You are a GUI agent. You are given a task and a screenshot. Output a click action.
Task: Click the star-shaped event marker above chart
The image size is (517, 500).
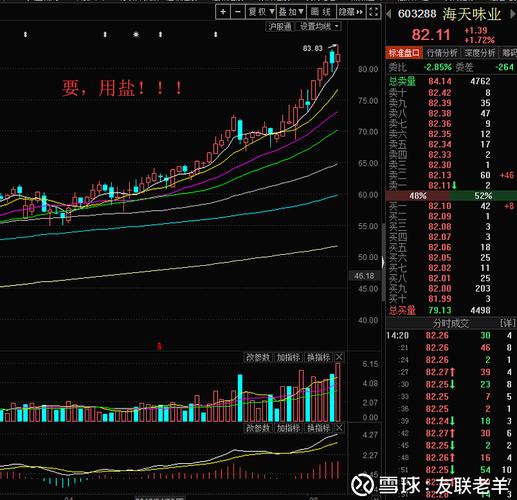[136, 34]
